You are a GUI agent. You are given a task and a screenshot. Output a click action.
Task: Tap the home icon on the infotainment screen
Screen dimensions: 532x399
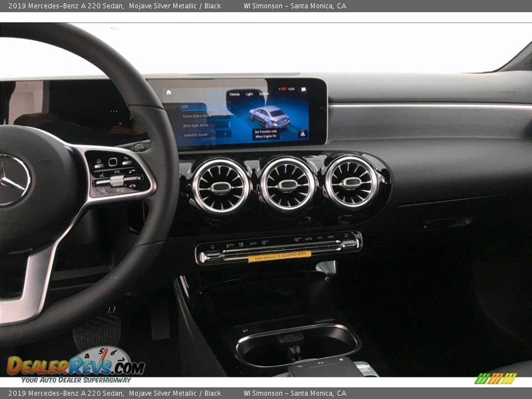168,93
